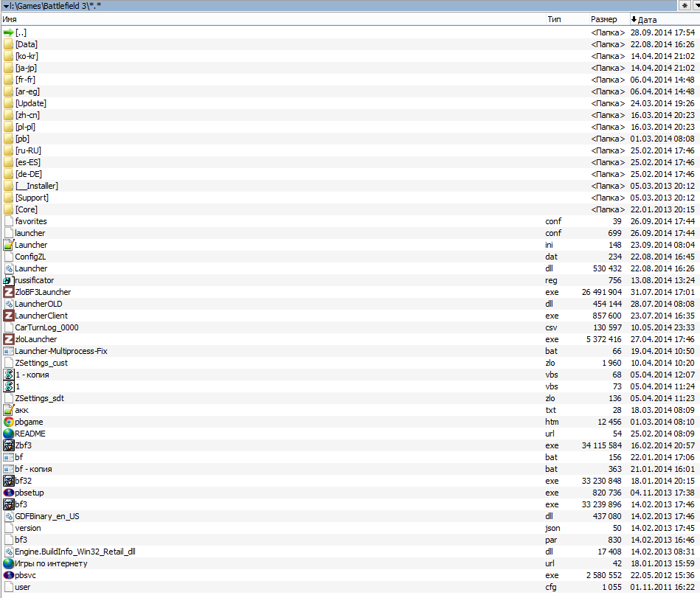The width and height of the screenshot is (700, 598).
Task: Sort by the Размер column header
Action: point(603,19)
